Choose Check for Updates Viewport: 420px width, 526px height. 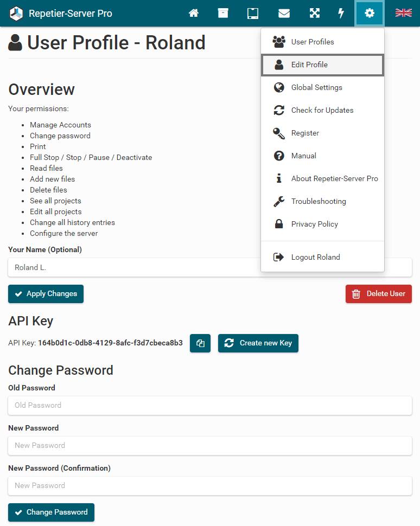tap(322, 110)
